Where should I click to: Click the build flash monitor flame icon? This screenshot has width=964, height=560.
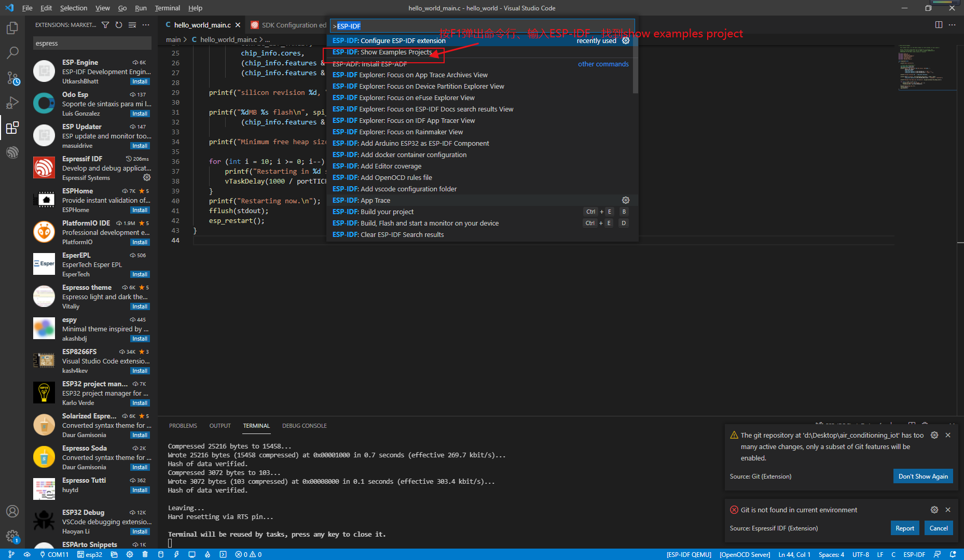click(x=208, y=554)
